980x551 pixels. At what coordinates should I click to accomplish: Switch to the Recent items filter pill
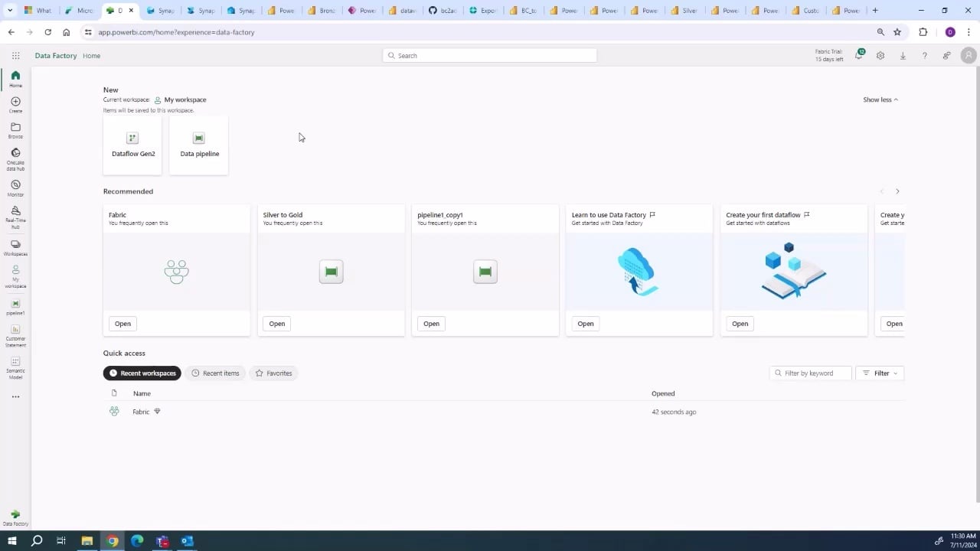pyautogui.click(x=215, y=373)
